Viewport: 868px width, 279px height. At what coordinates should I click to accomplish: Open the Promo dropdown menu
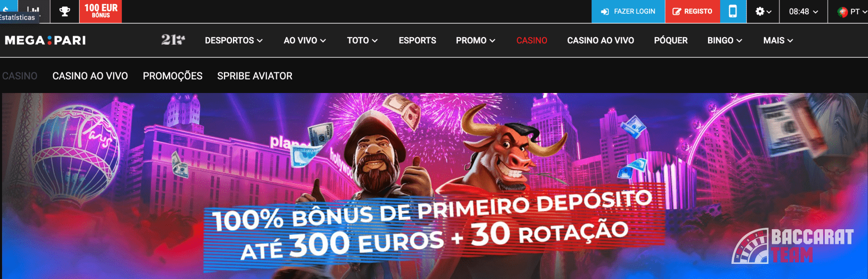coord(476,40)
